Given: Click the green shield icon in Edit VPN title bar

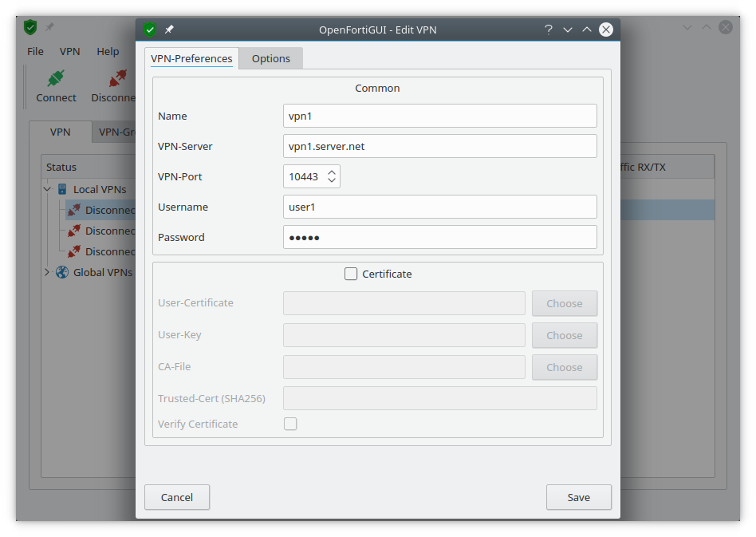Looking at the screenshot, I should pyautogui.click(x=150, y=30).
